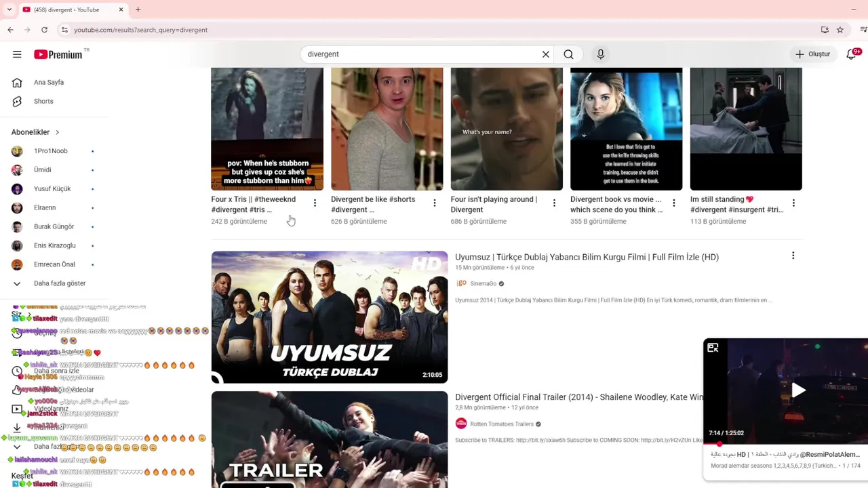868x488 pixels.
Task: Play the Im still standing short thumbnail
Action: click(746, 129)
